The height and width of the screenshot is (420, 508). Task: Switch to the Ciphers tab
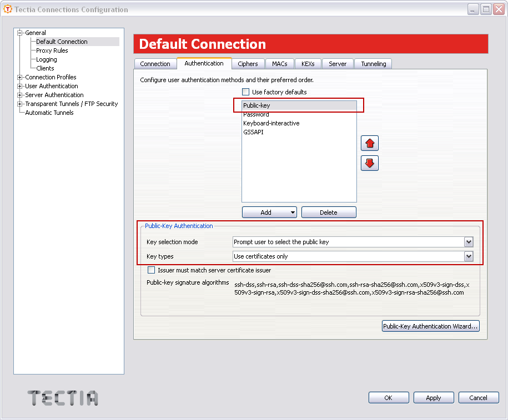click(248, 63)
